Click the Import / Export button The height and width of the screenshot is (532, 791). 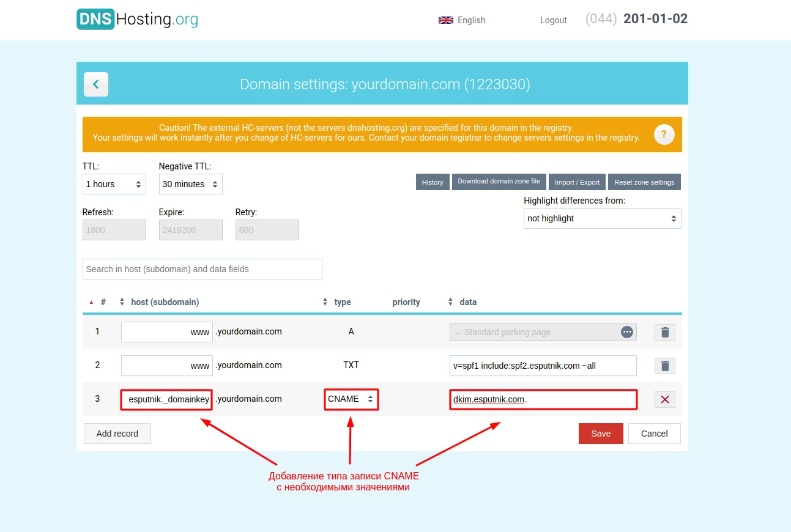click(577, 182)
